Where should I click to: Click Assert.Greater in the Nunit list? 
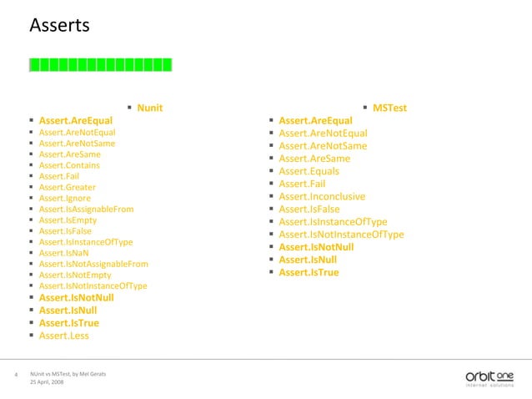68,187
